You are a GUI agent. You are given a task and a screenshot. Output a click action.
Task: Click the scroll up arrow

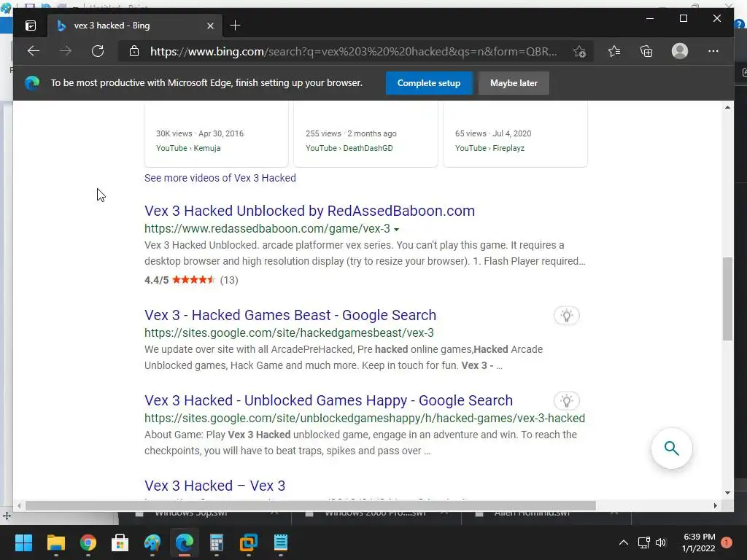pyautogui.click(x=727, y=107)
